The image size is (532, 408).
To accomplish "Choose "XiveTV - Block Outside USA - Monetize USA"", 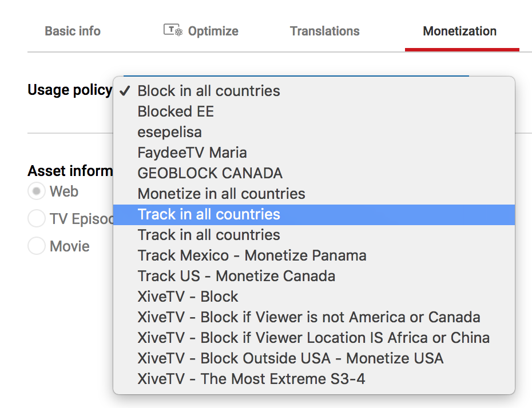I will (x=290, y=358).
